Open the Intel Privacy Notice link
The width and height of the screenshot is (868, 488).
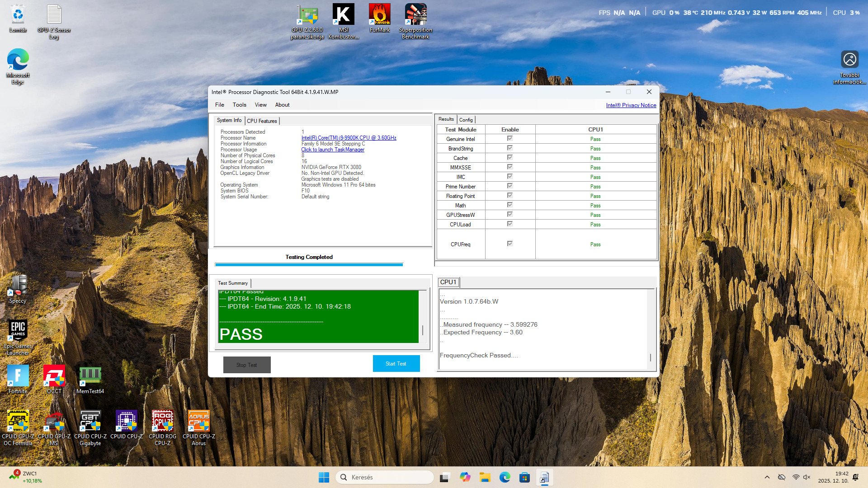pos(631,105)
